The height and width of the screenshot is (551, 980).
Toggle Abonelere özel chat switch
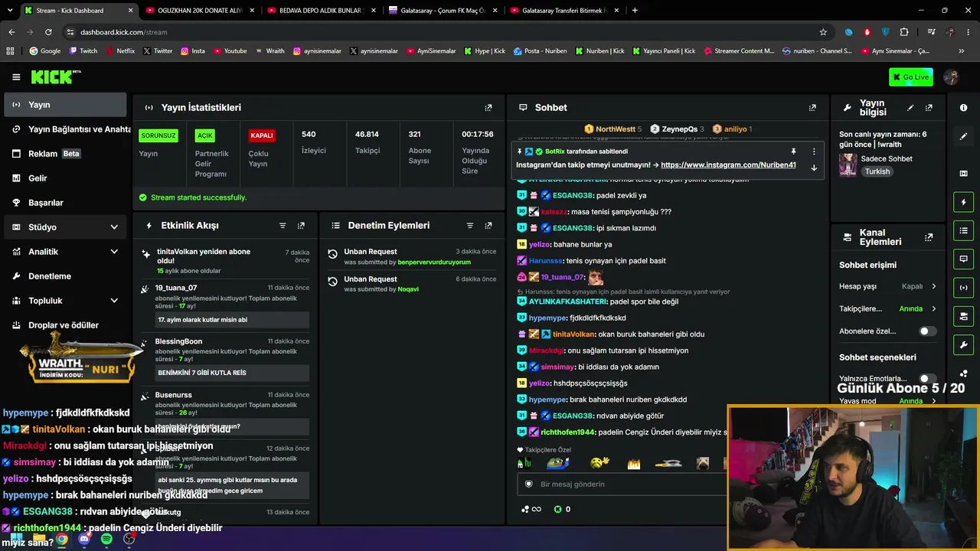[x=926, y=331]
